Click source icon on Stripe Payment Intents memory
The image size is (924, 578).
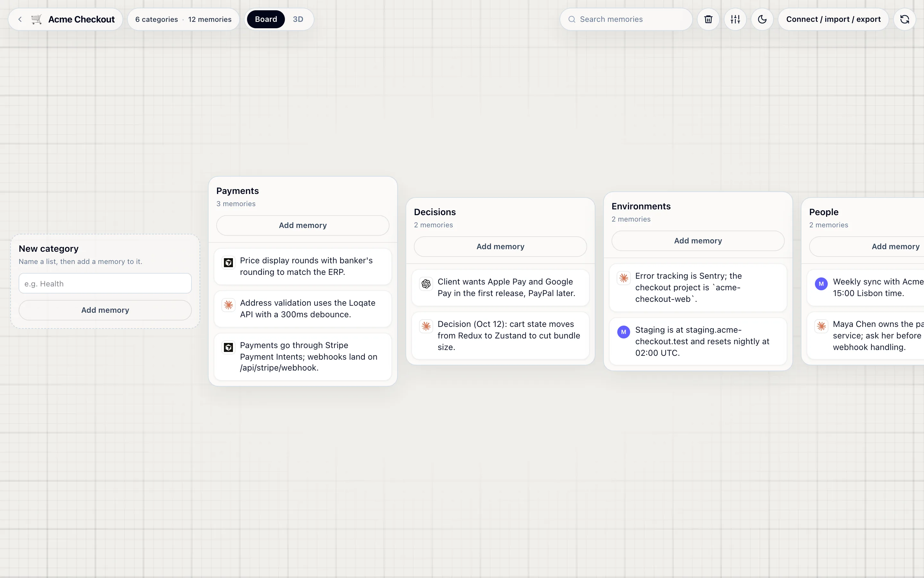(228, 347)
